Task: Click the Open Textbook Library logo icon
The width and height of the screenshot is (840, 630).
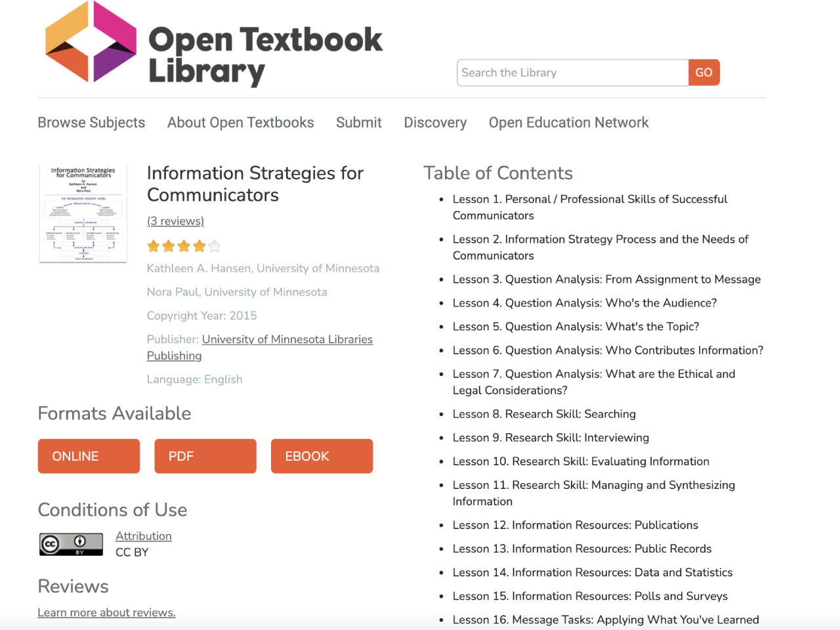Action: pyautogui.click(x=91, y=41)
